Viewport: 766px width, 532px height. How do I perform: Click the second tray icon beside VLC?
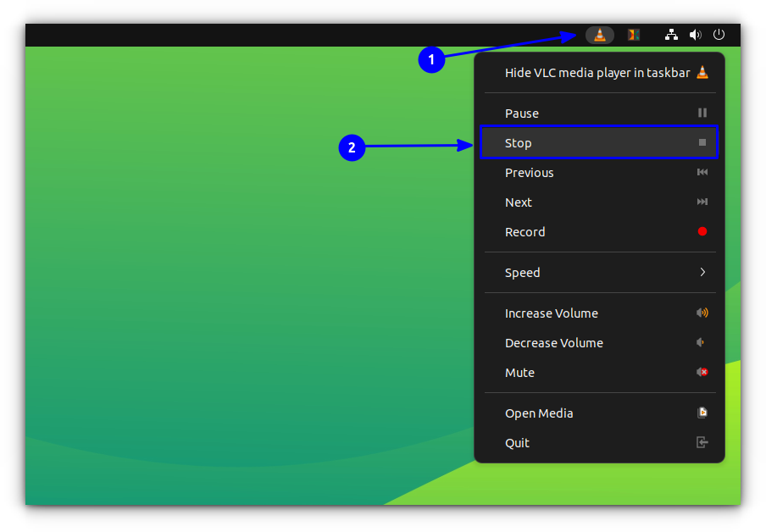(x=633, y=35)
